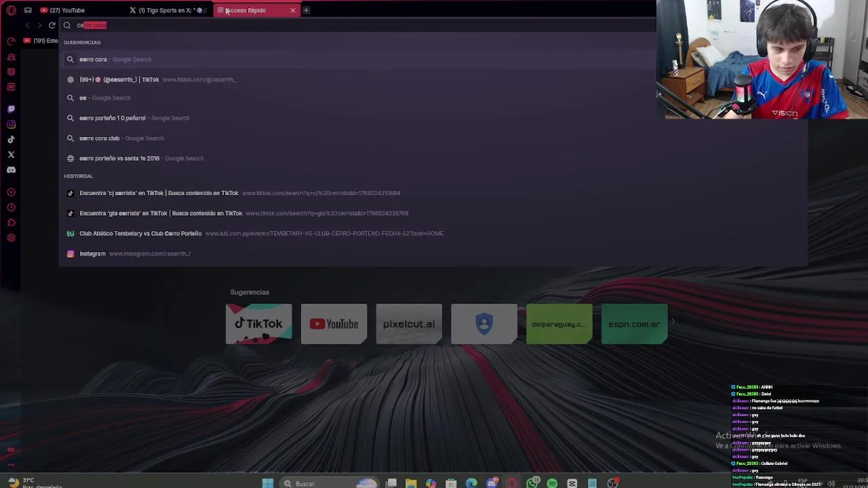Open History clock icon in sidebar
The image size is (868, 488).
tap(11, 207)
